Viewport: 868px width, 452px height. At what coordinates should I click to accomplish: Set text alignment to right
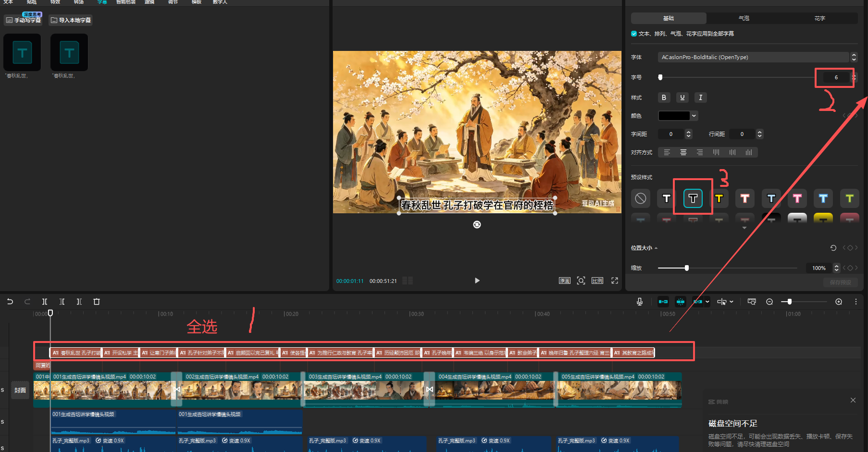700,152
